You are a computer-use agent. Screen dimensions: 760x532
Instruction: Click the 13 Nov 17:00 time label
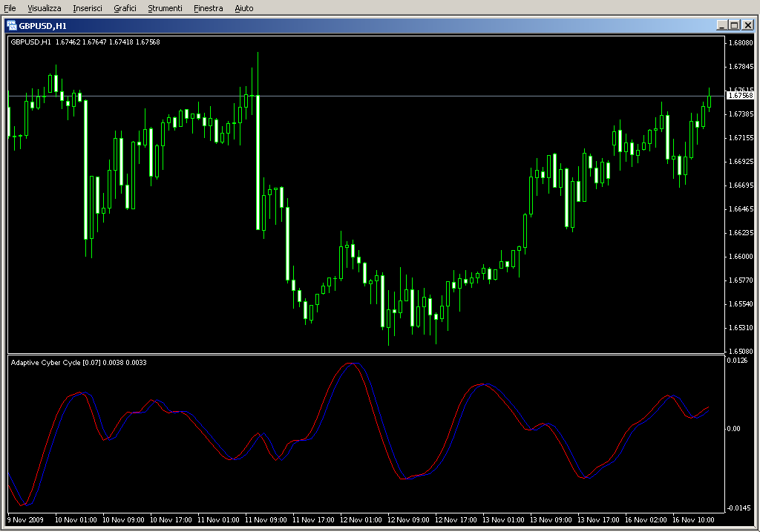tap(599, 520)
